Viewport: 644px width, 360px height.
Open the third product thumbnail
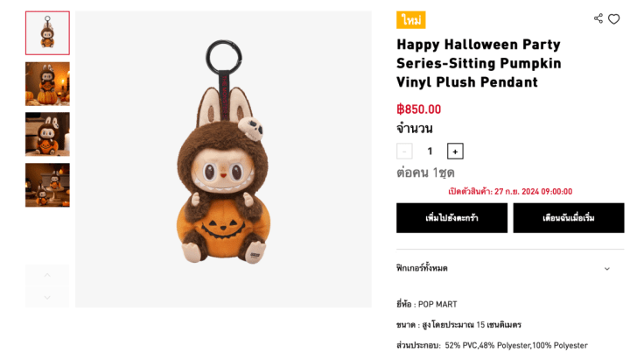coord(47,134)
